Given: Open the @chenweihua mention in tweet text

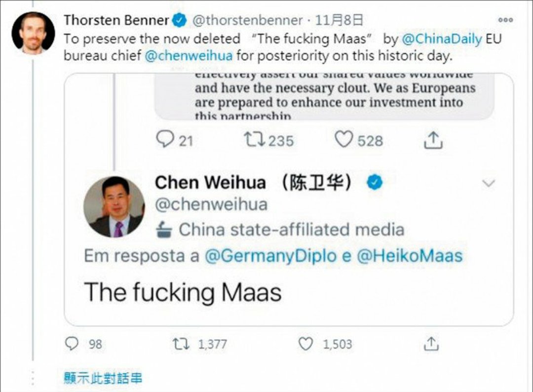Looking at the screenshot, I should 189,55.
